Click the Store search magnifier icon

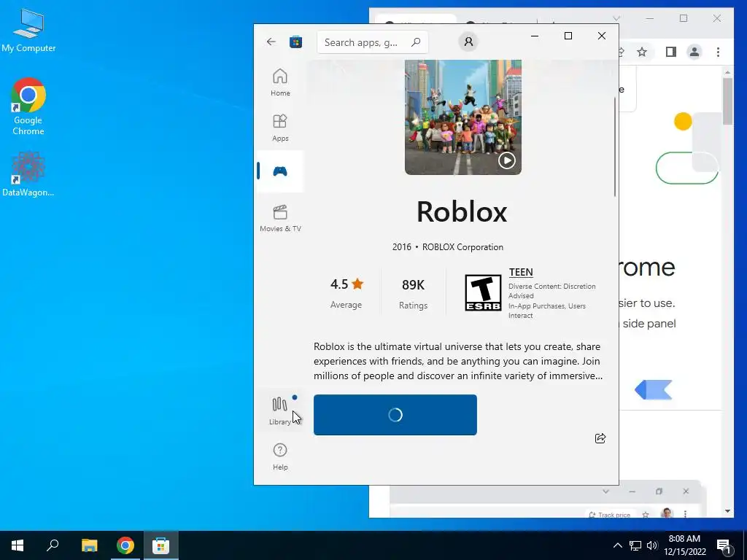(x=416, y=42)
